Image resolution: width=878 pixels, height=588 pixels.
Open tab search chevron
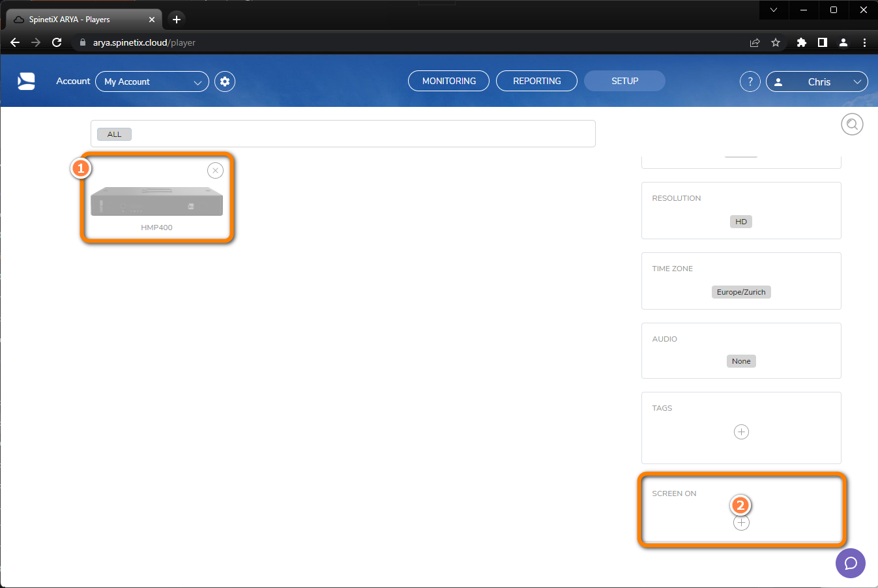click(x=774, y=10)
